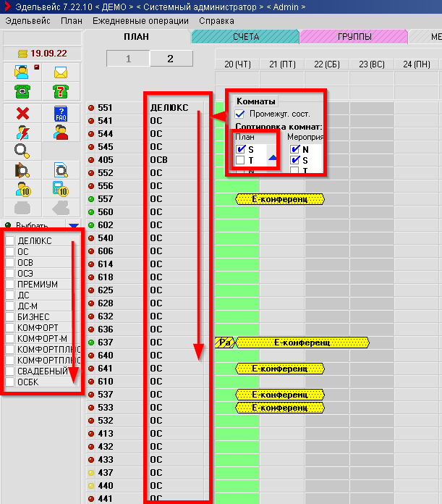Expand the Выбрать dropdown arrow
Viewport: 442px width, 504px height.
pos(72,226)
